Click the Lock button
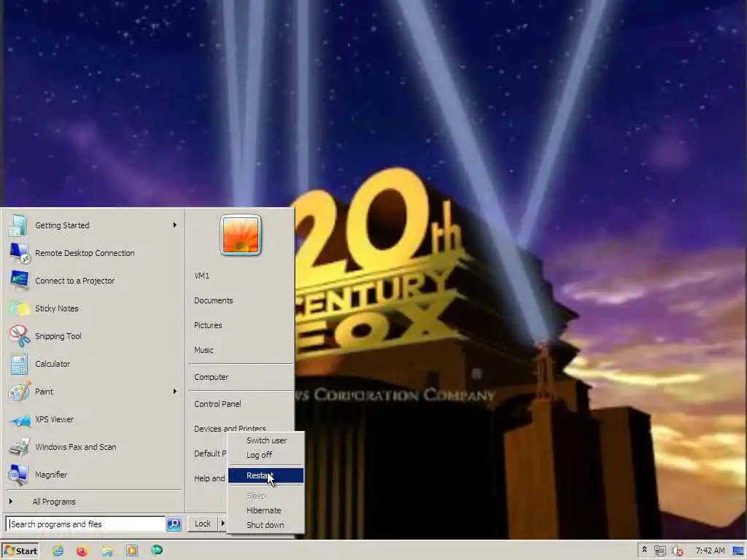 click(x=203, y=524)
